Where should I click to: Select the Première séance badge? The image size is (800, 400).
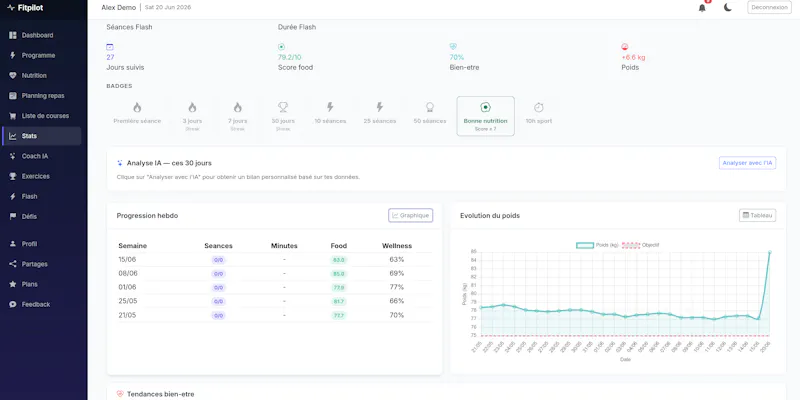[x=137, y=116]
